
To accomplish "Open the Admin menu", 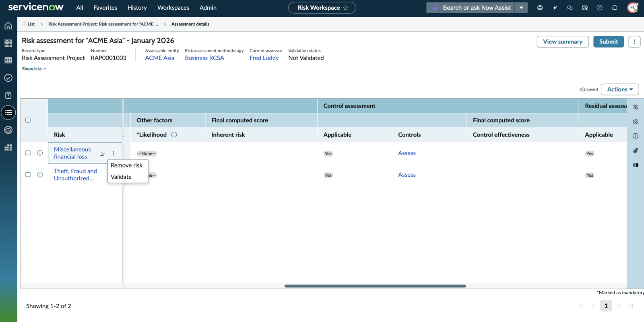I will 208,8.
